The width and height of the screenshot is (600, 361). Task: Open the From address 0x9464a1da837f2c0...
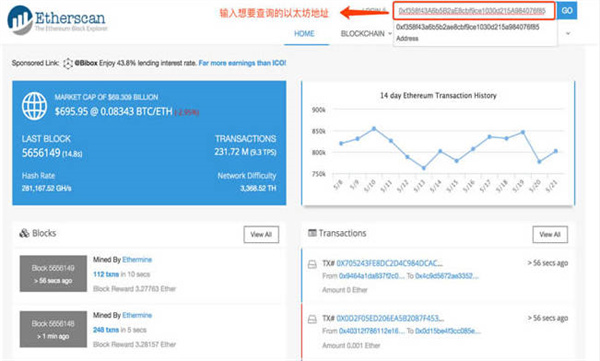point(371,276)
